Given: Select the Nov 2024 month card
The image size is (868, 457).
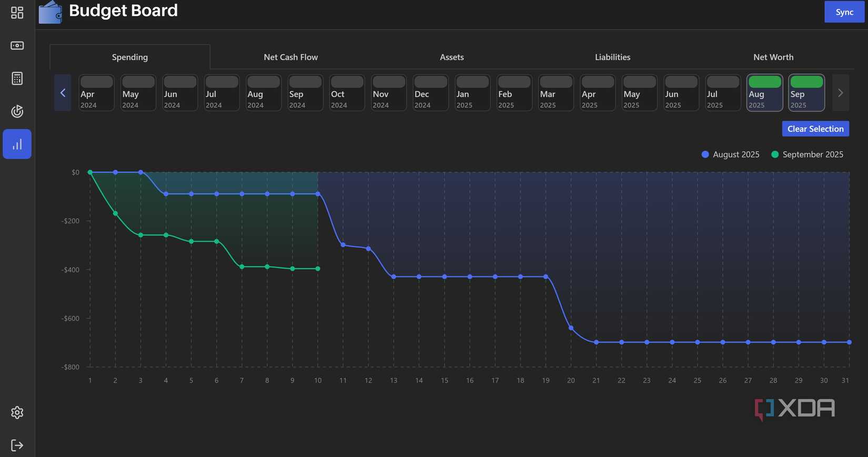Looking at the screenshot, I should click(x=389, y=93).
